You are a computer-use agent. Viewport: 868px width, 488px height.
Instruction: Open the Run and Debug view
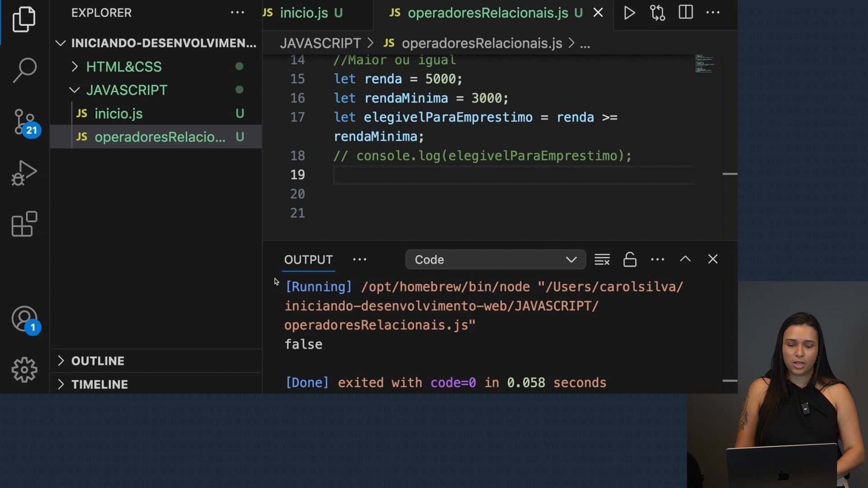pos(24,173)
